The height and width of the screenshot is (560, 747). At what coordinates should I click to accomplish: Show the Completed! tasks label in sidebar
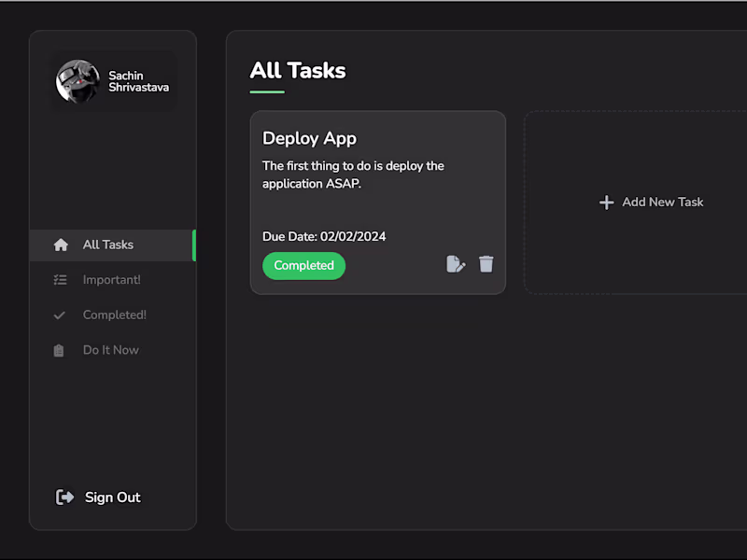point(114,315)
